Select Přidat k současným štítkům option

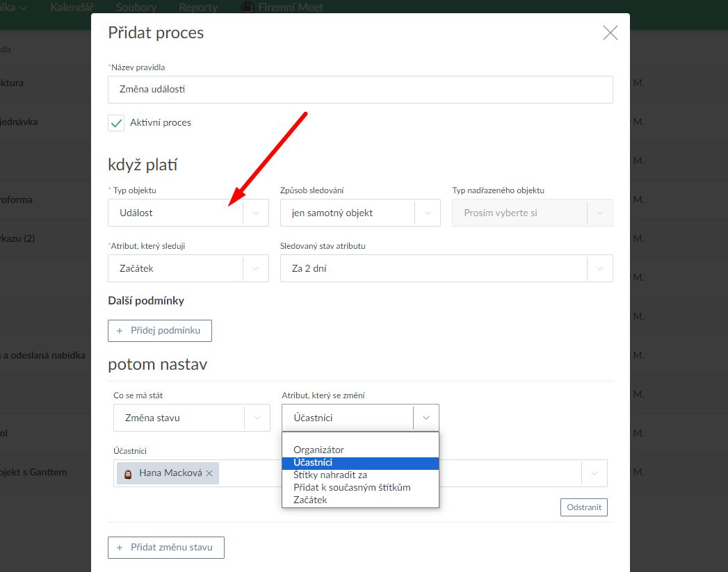[352, 487]
